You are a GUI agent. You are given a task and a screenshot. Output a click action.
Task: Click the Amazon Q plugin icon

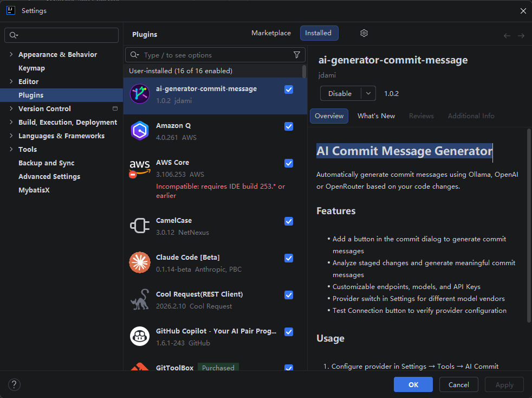pyautogui.click(x=139, y=131)
